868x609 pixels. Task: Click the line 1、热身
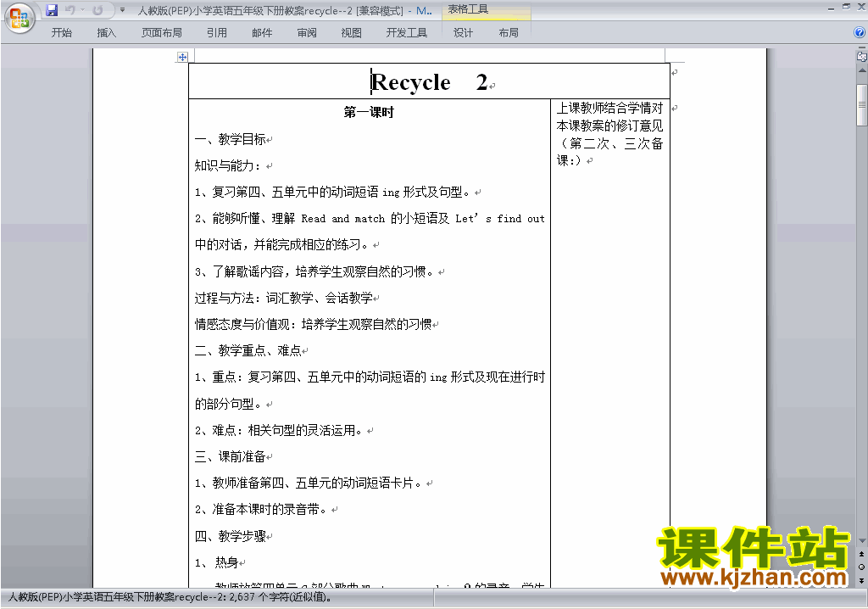coord(216,563)
